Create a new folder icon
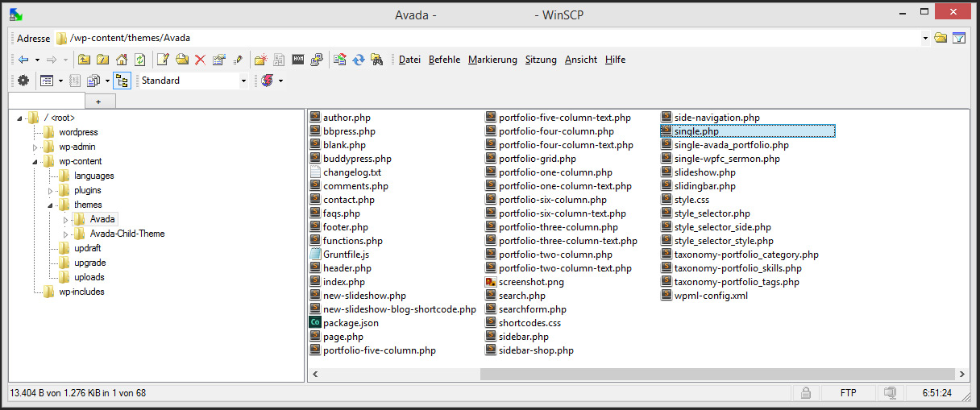Screen dimensions: 980x410 tap(260, 60)
